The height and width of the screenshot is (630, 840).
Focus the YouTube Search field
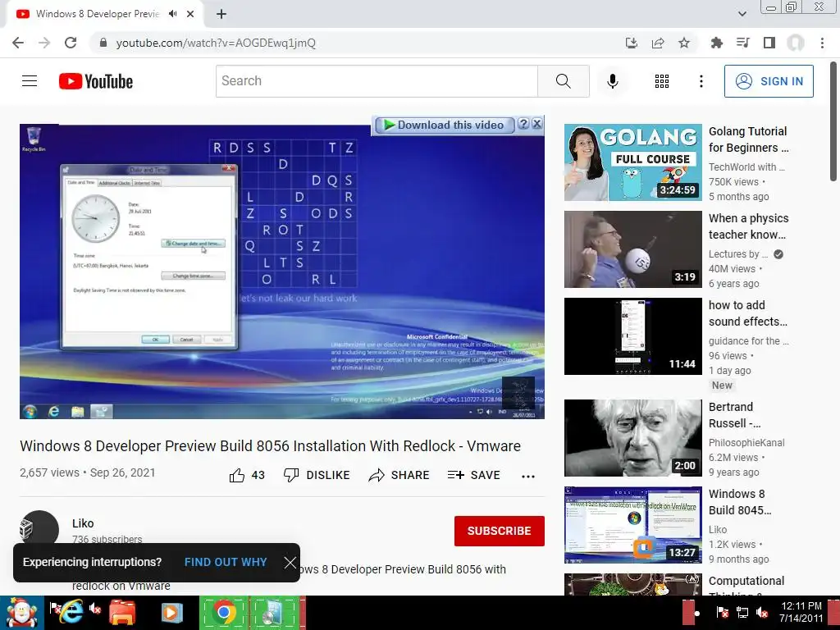[377, 81]
